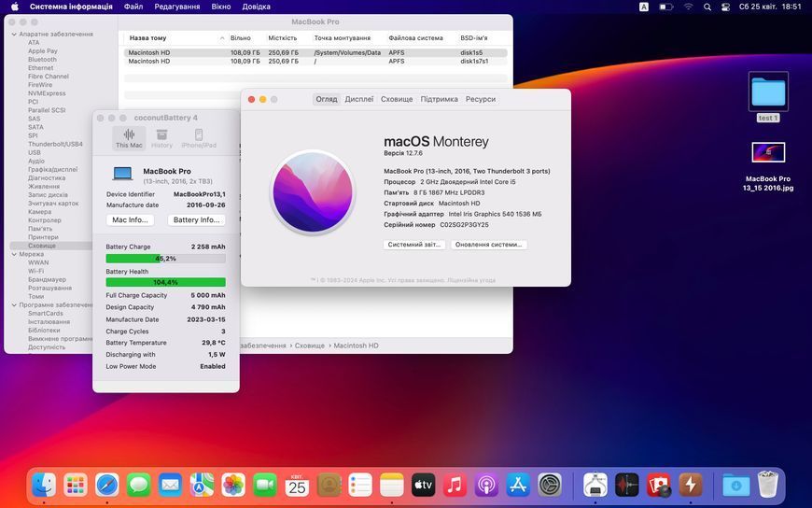The image size is (812, 508).
Task: Launch FaceTime from the Dock
Action: click(265, 486)
